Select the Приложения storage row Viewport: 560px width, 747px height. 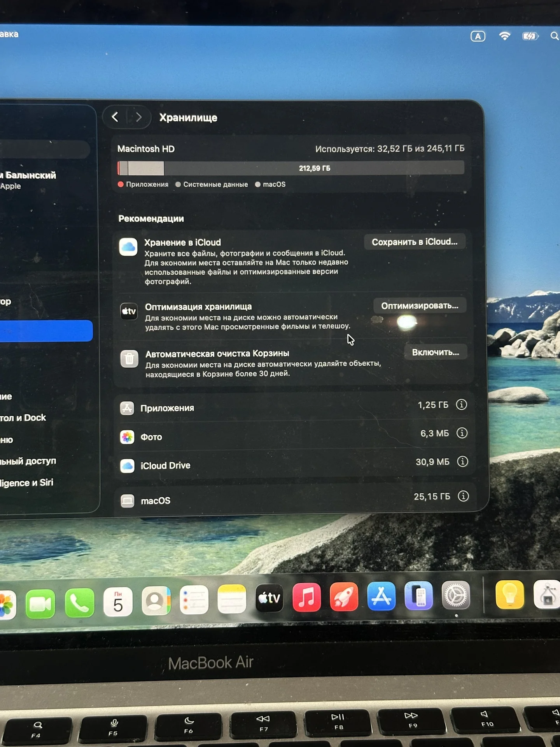click(x=294, y=407)
